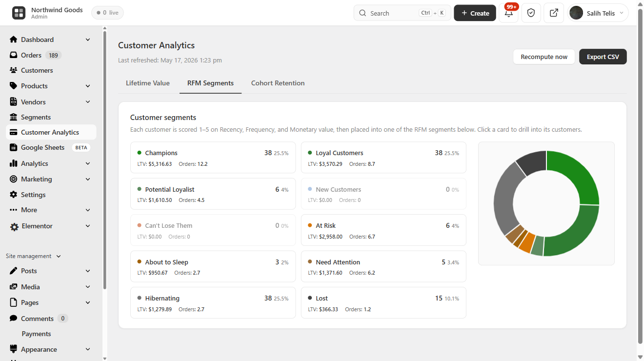Switch to the Cohort Retention tab
This screenshot has width=644, height=361.
[278, 83]
